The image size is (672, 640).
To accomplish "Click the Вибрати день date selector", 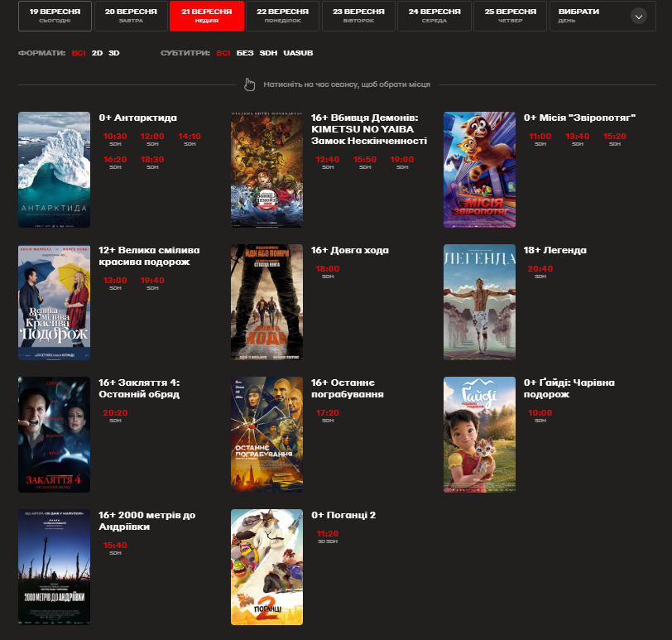I will 589,16.
